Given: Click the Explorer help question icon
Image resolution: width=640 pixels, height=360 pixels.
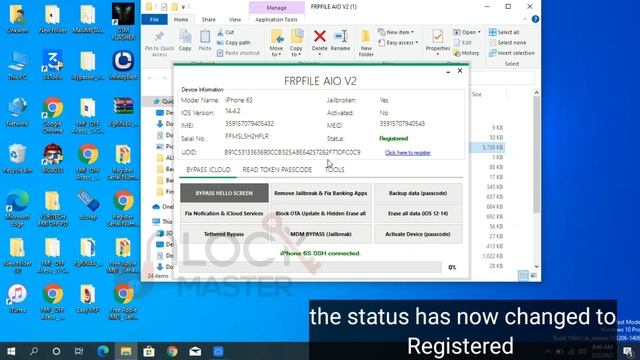Looking at the screenshot, I should pos(535,19).
